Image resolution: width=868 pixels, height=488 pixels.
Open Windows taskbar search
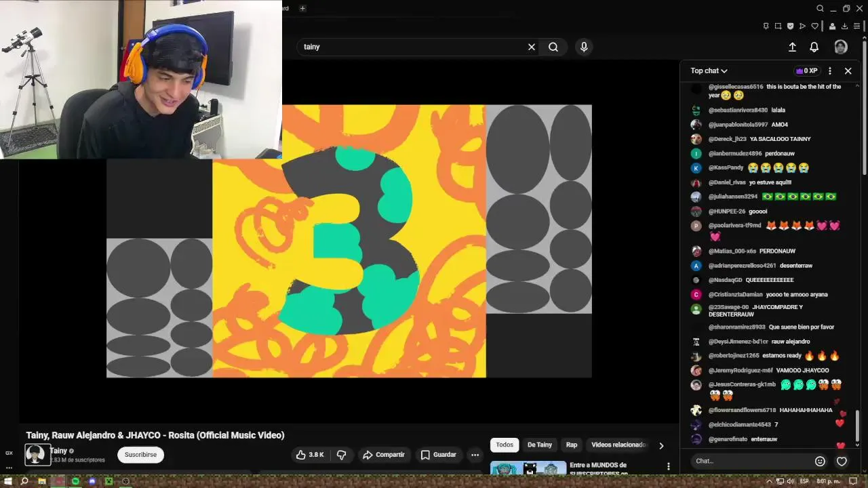click(x=24, y=481)
